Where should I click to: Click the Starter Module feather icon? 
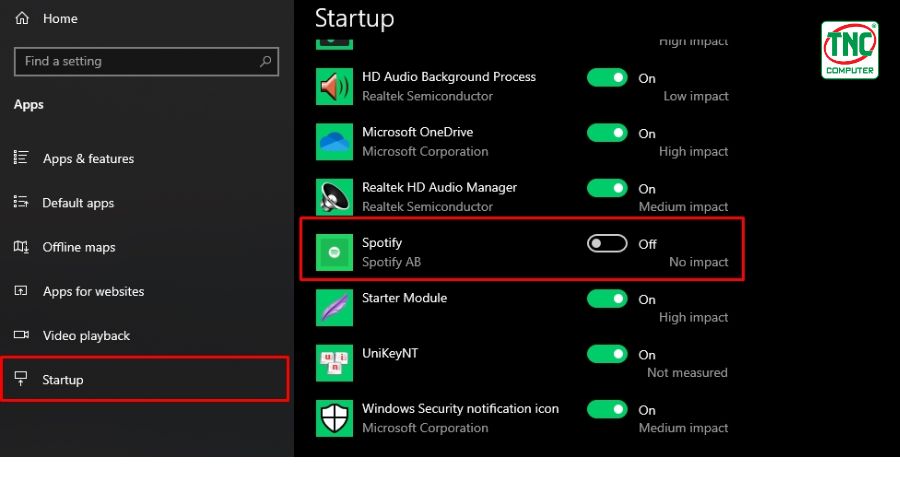point(334,307)
